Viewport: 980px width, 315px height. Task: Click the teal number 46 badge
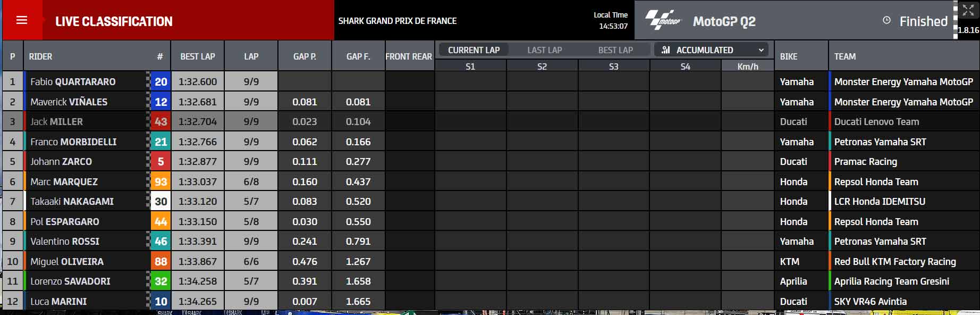click(x=160, y=241)
